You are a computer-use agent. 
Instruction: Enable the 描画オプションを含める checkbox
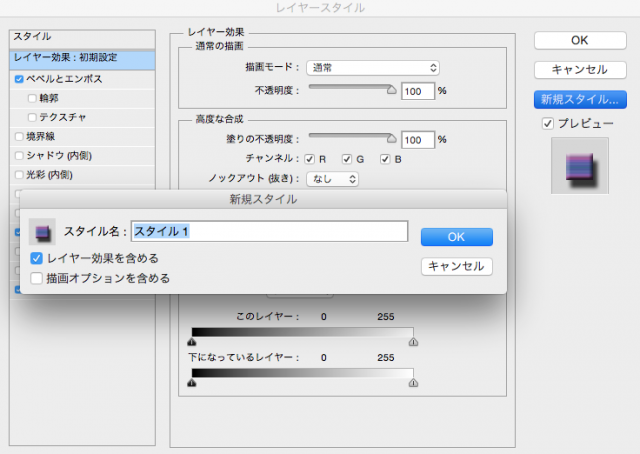pos(37,278)
